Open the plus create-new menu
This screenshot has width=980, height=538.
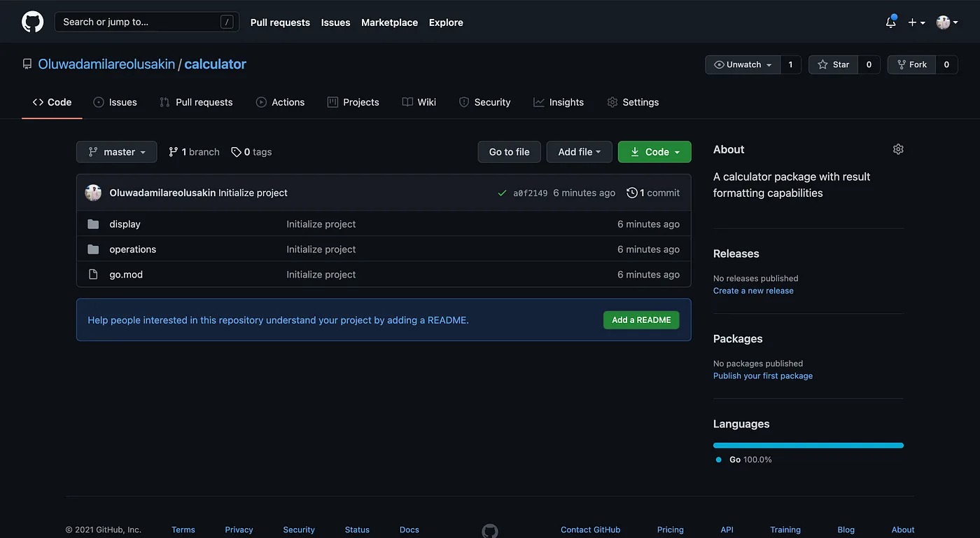pyautogui.click(x=916, y=22)
